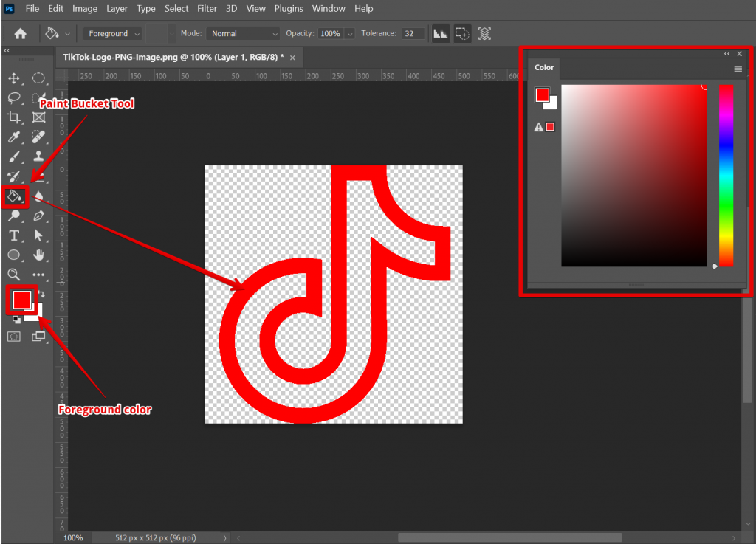Collapse the Color panel to icons
Viewport: 756px width, 544px height.
pyautogui.click(x=726, y=54)
